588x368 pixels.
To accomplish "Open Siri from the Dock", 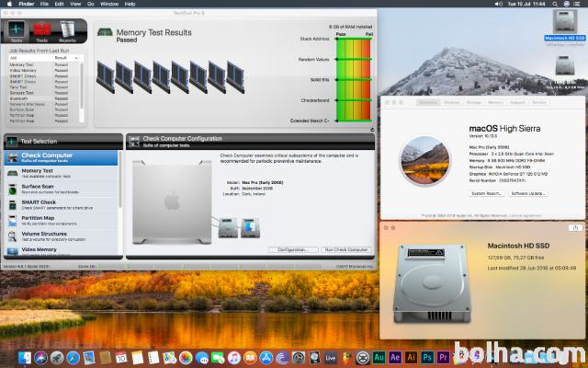I will click(40, 358).
